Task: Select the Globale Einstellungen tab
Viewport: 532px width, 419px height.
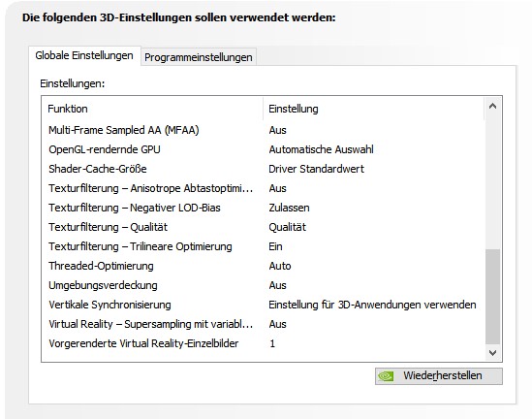Action: (x=84, y=55)
